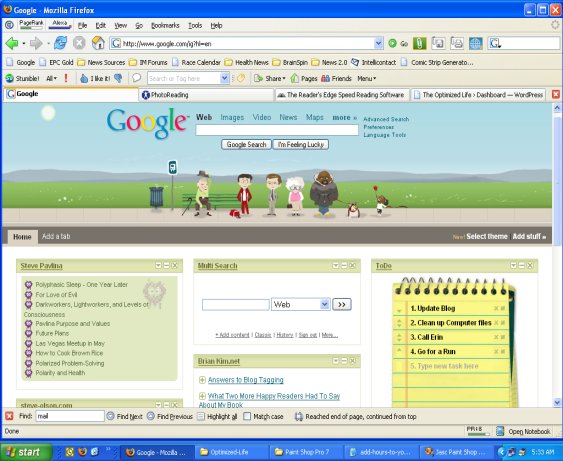Open StumbleUpon Pages
The image size is (563, 461).
coord(304,78)
